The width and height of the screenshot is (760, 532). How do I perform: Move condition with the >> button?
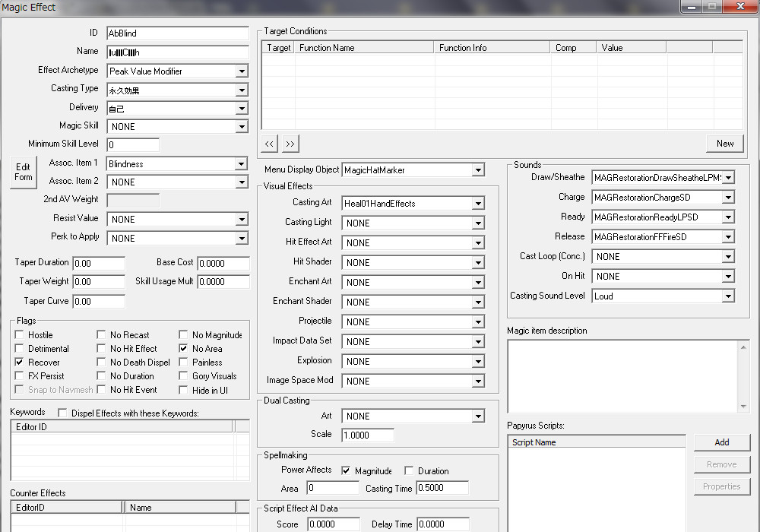(290, 144)
